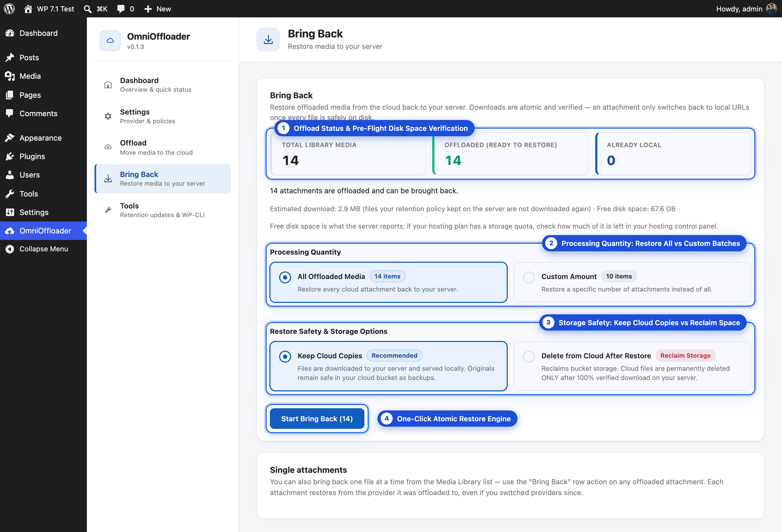Click the "ALREADY LOCAL" stat label
The image size is (782, 532).
[634, 145]
